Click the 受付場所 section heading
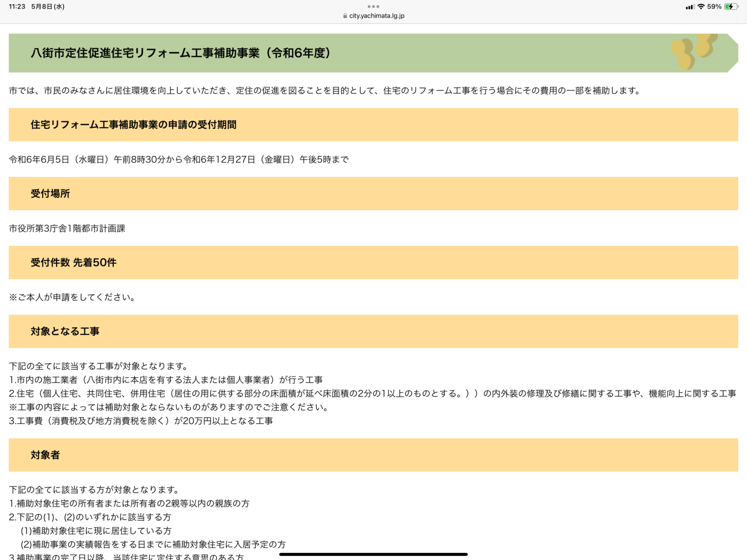The image size is (747, 560). click(50, 193)
